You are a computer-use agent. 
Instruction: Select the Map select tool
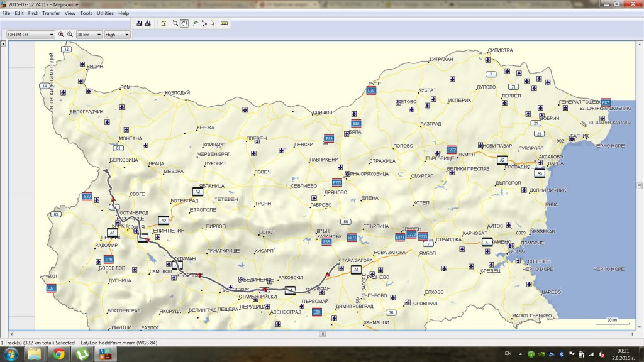(164, 23)
